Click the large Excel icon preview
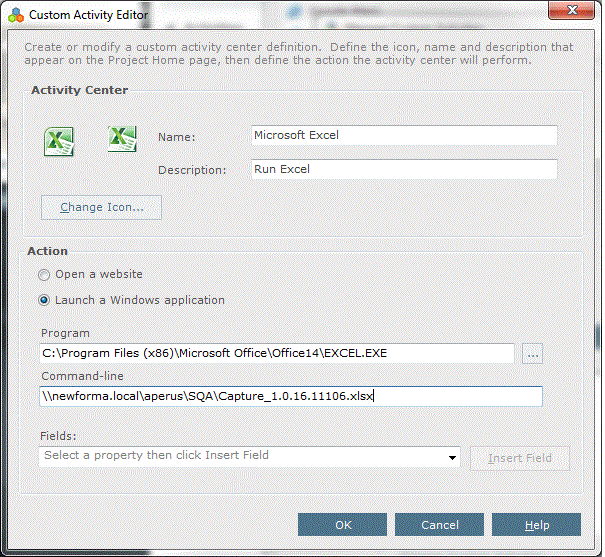The height and width of the screenshot is (557, 605). (x=59, y=142)
